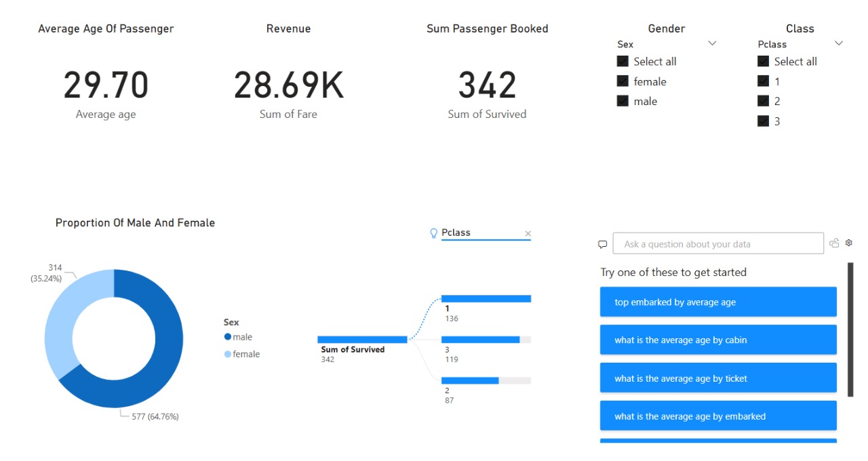The image size is (868, 461).
Task: Open the Sex slicer dropdown chevron
Action: 712,43
